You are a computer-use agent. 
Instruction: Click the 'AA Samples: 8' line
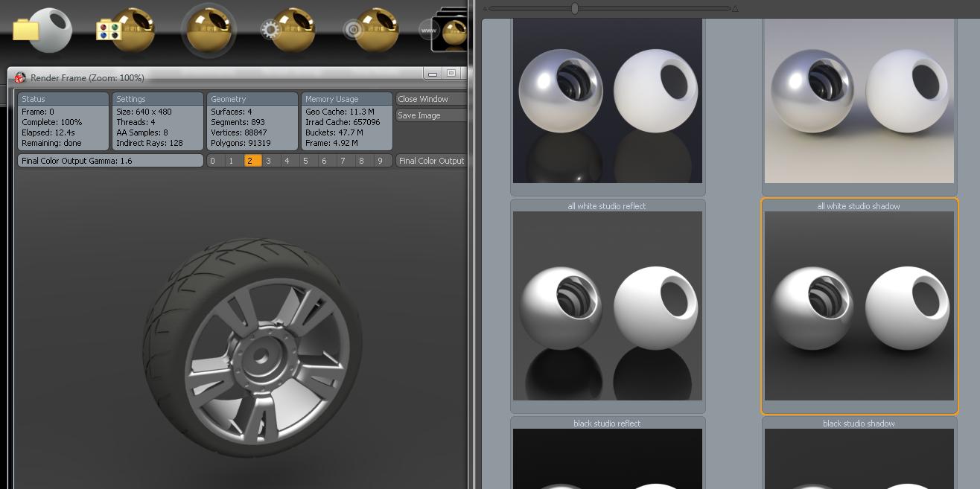(x=143, y=132)
